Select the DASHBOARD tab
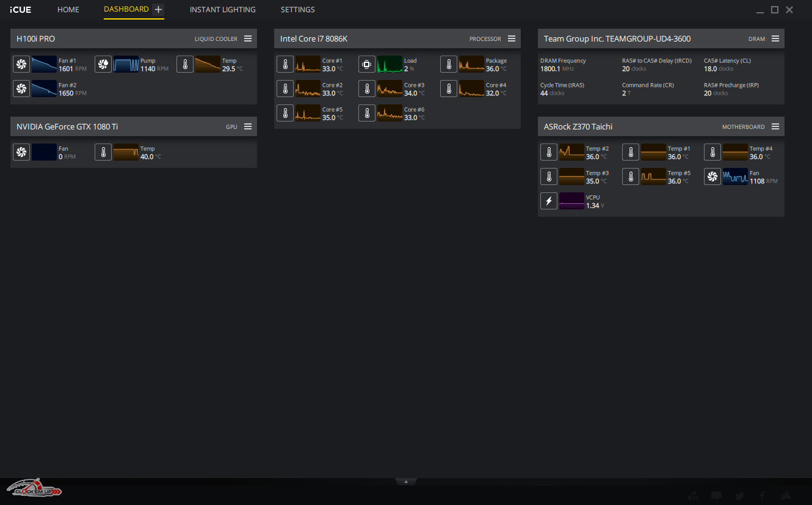The image size is (812, 505). pos(126,9)
